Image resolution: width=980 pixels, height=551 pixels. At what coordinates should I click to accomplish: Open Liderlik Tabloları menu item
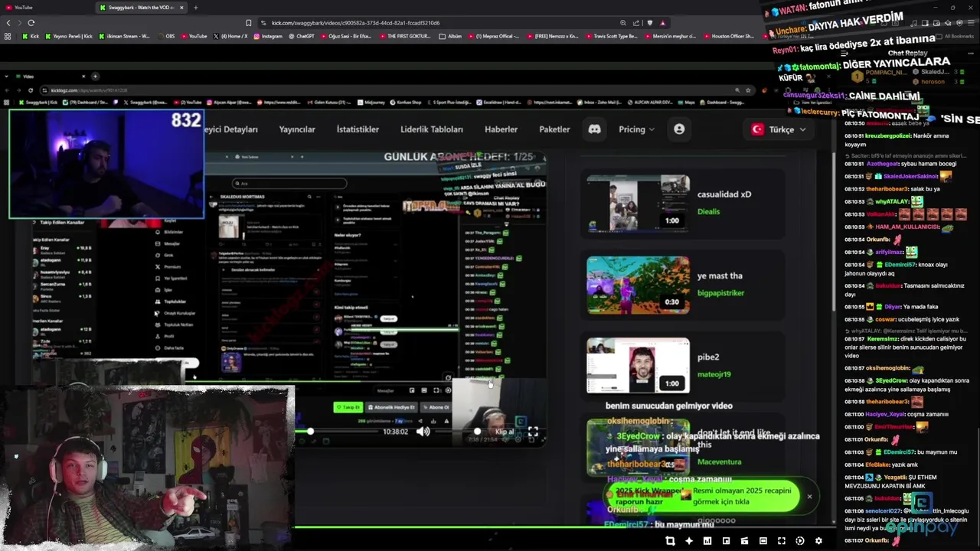click(432, 129)
